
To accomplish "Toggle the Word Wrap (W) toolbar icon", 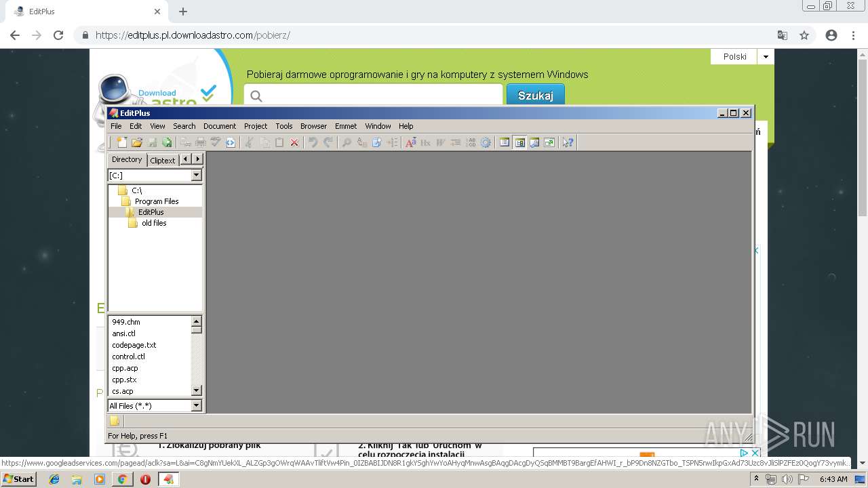I will click(441, 142).
